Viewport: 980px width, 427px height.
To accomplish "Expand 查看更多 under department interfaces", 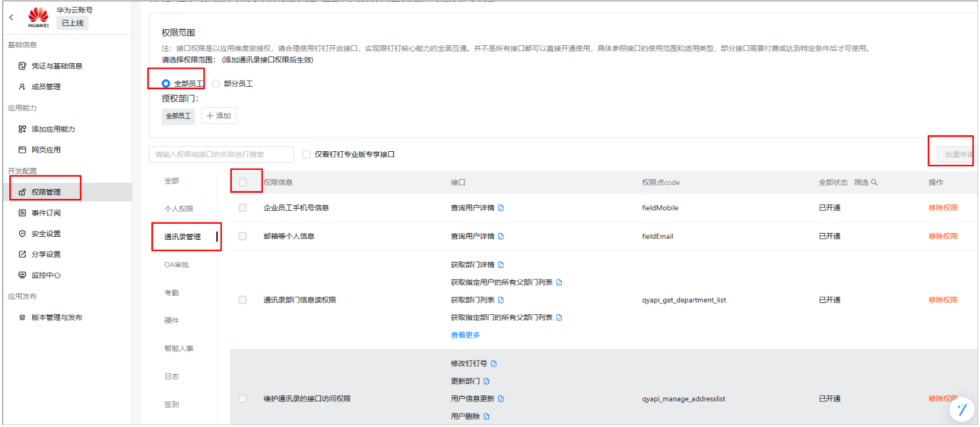I will click(x=465, y=335).
